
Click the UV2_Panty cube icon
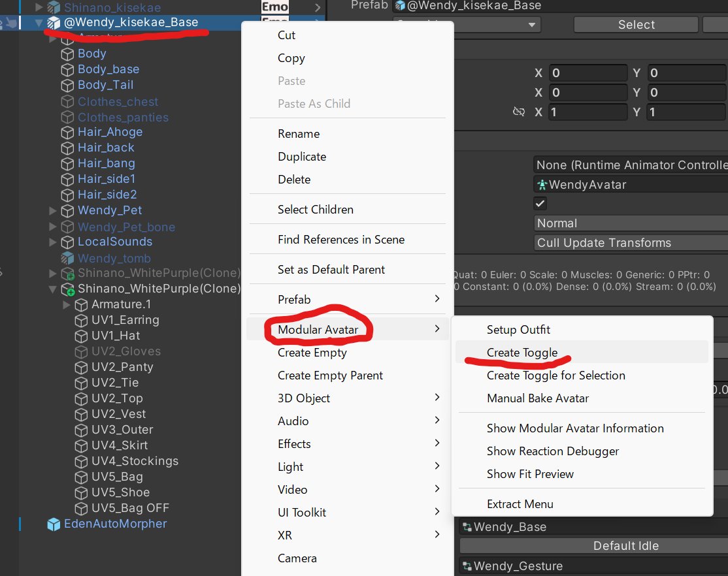81,367
